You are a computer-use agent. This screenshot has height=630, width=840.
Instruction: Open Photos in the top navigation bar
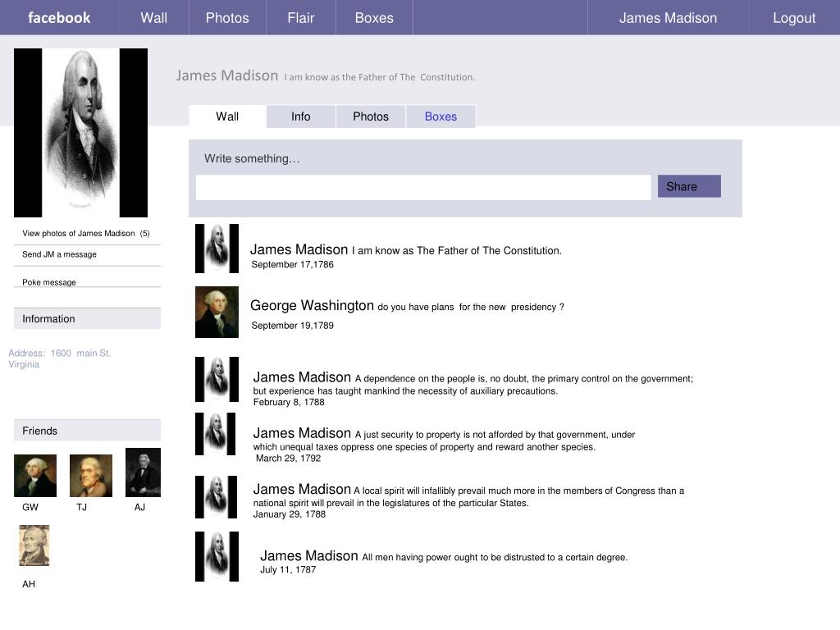pyautogui.click(x=227, y=18)
